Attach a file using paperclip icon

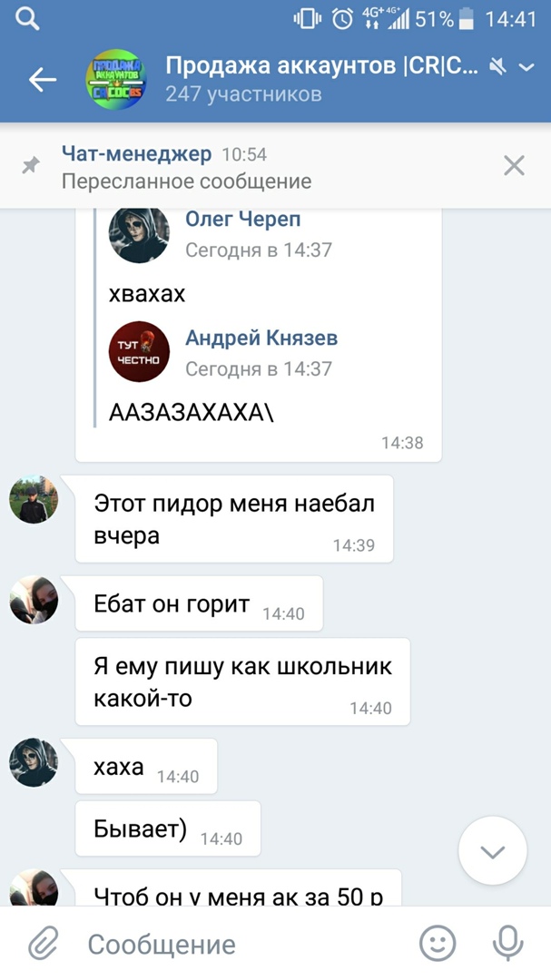44,944
